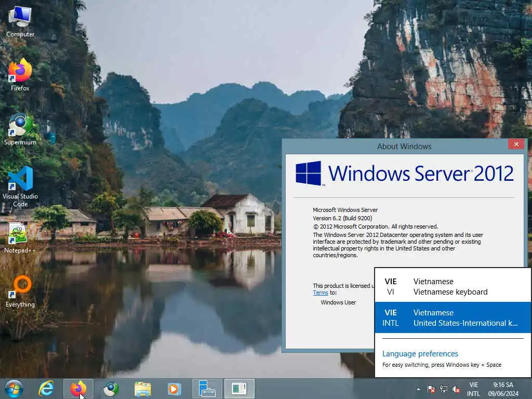This screenshot has width=532, height=399.
Task: Open the Computer desktop icon
Action: (x=20, y=21)
